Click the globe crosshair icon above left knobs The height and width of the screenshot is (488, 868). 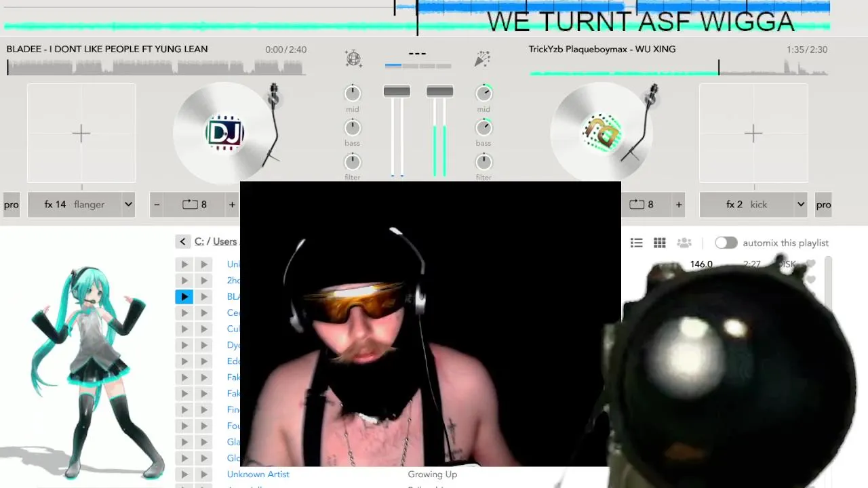point(353,58)
